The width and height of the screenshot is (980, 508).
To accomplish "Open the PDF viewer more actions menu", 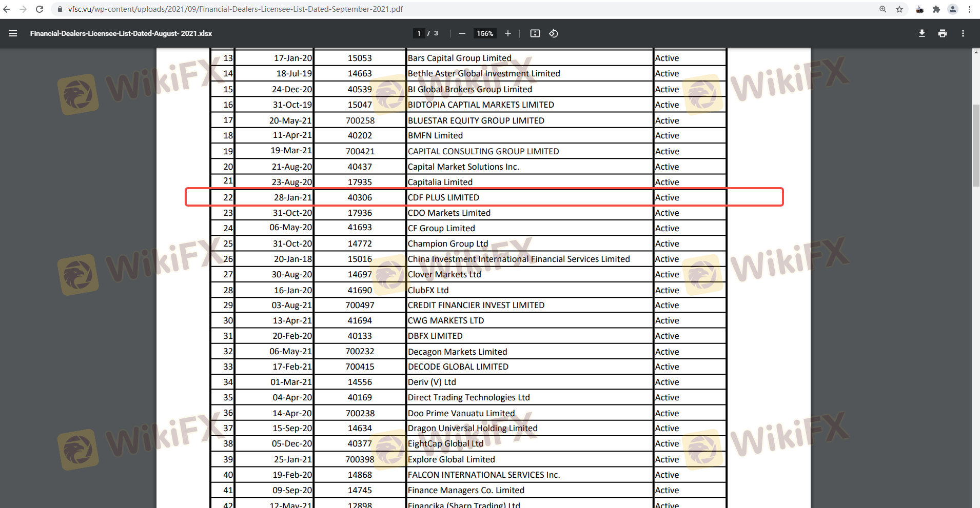I will tap(963, 33).
